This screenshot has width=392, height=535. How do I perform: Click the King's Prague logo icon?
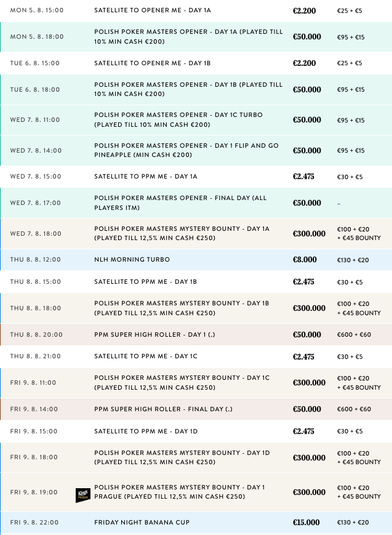[x=83, y=493]
